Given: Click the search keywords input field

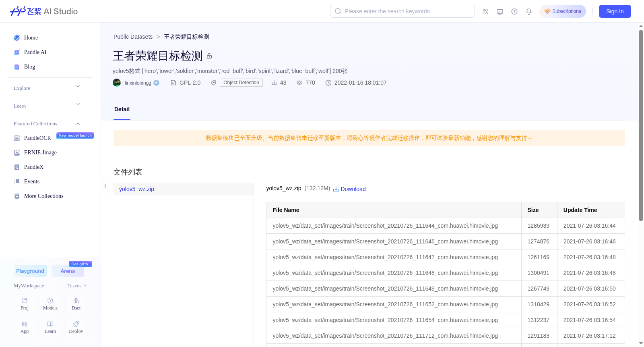Looking at the screenshot, I should tap(402, 11).
